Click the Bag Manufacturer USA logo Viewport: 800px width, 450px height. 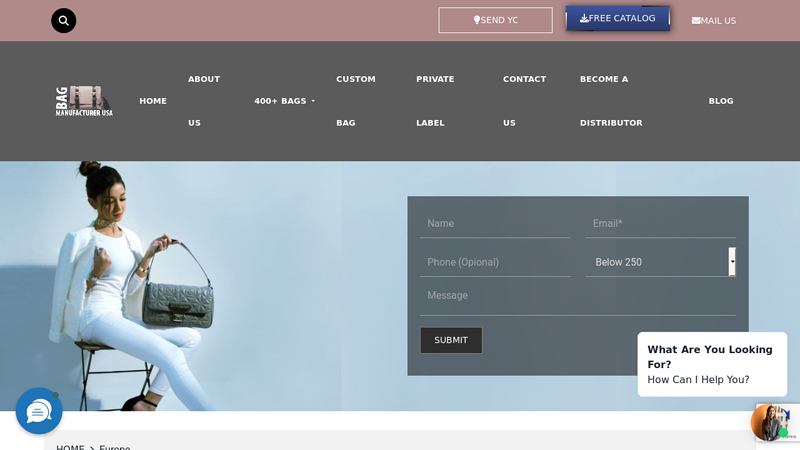tap(84, 101)
